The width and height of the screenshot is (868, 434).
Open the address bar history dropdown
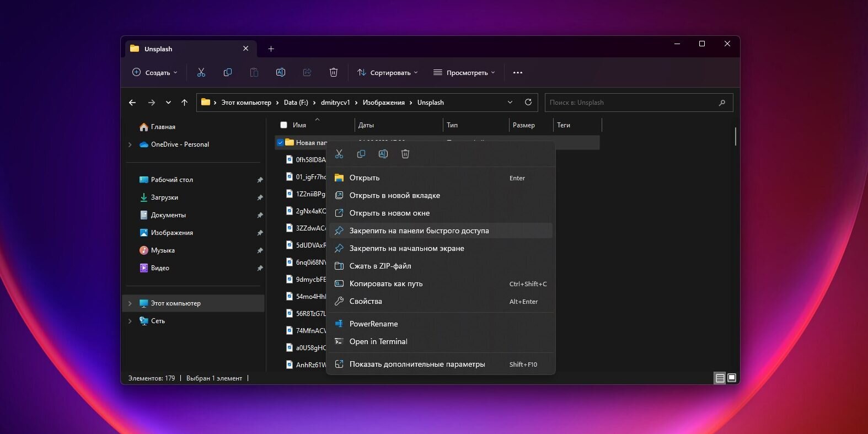pos(510,102)
